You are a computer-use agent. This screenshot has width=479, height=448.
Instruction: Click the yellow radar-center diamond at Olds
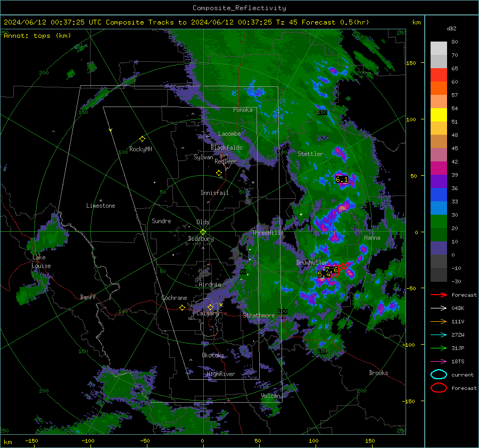(x=203, y=232)
